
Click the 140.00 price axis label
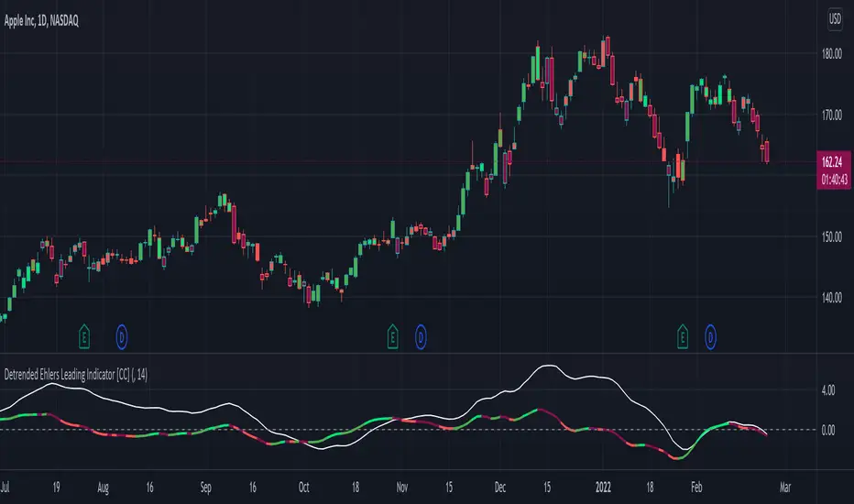(x=832, y=298)
